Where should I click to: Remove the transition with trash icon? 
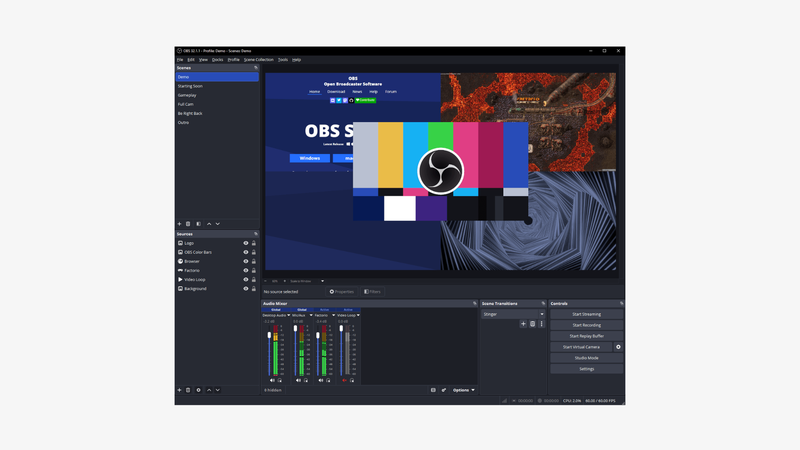(x=532, y=324)
